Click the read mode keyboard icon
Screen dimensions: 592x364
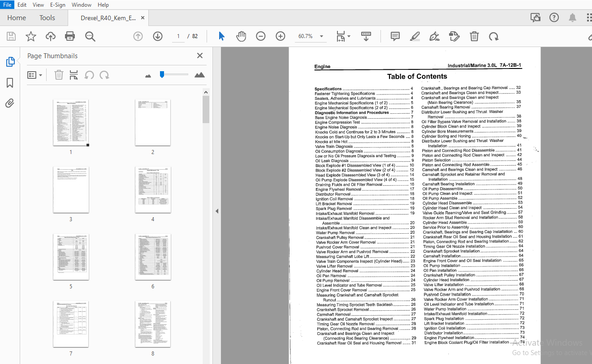tap(366, 36)
